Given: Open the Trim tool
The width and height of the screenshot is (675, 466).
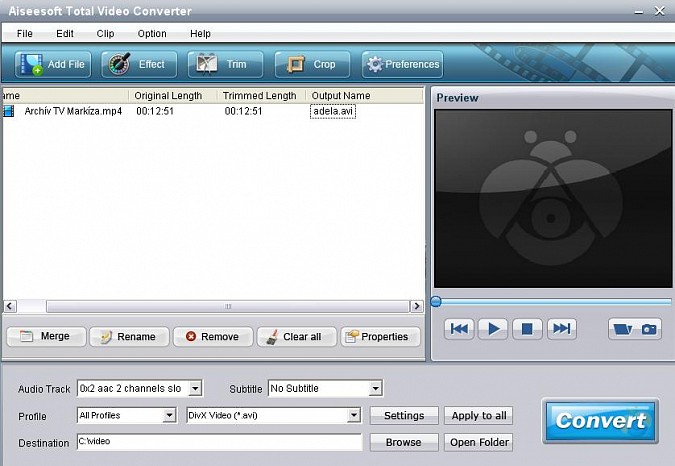Looking at the screenshot, I should pyautogui.click(x=225, y=65).
